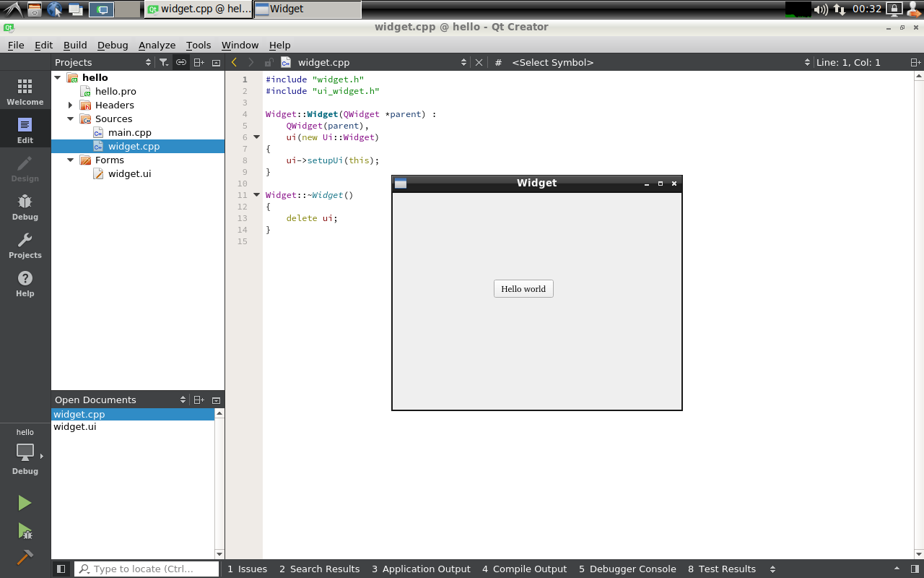Open the Build menu
This screenshot has width=924, height=578.
75,45
